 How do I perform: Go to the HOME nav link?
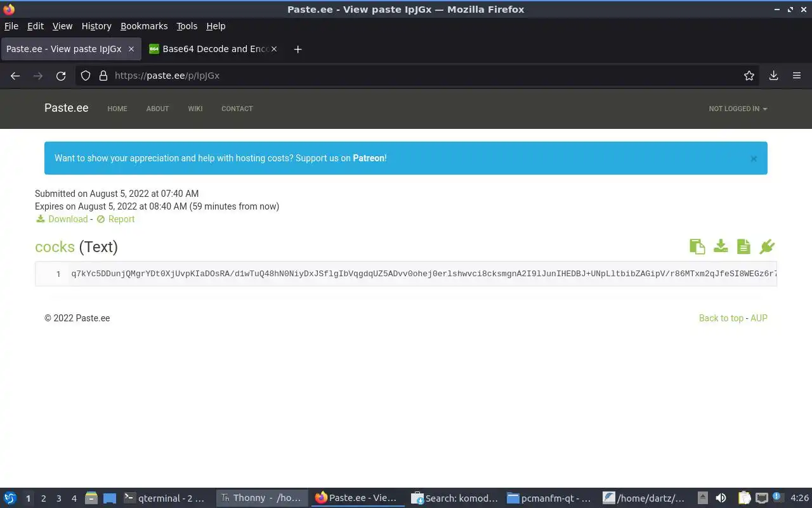tap(117, 109)
